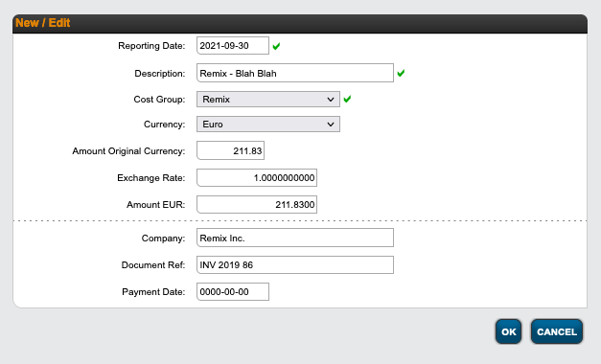
Task: Click the Payment Date label
Action: 153,291
